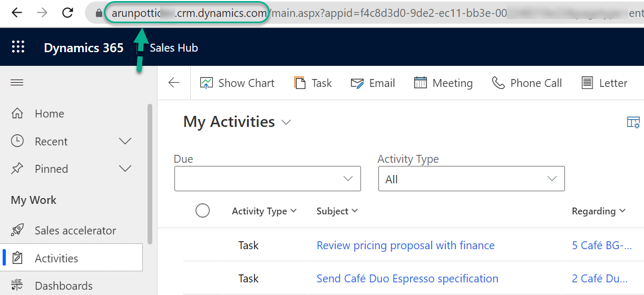Expand the Pinned section chevron
644x295 pixels.
point(125,169)
